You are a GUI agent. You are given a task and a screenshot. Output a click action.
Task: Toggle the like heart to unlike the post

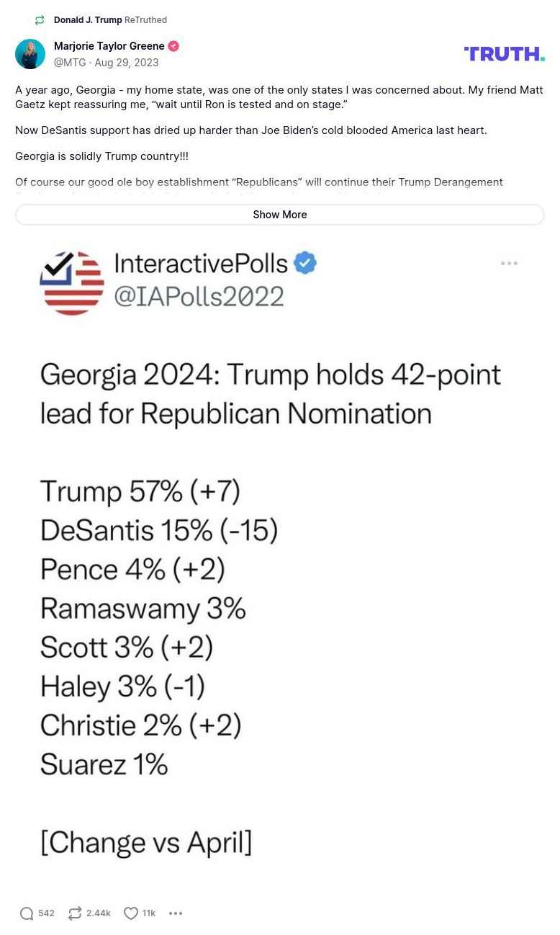[130, 913]
